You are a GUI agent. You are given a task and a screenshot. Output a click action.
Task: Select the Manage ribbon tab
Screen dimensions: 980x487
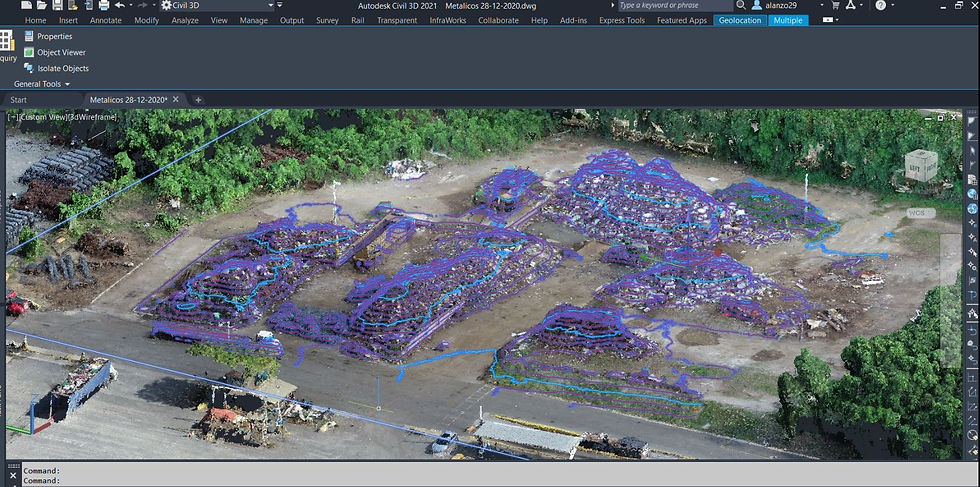tap(253, 20)
